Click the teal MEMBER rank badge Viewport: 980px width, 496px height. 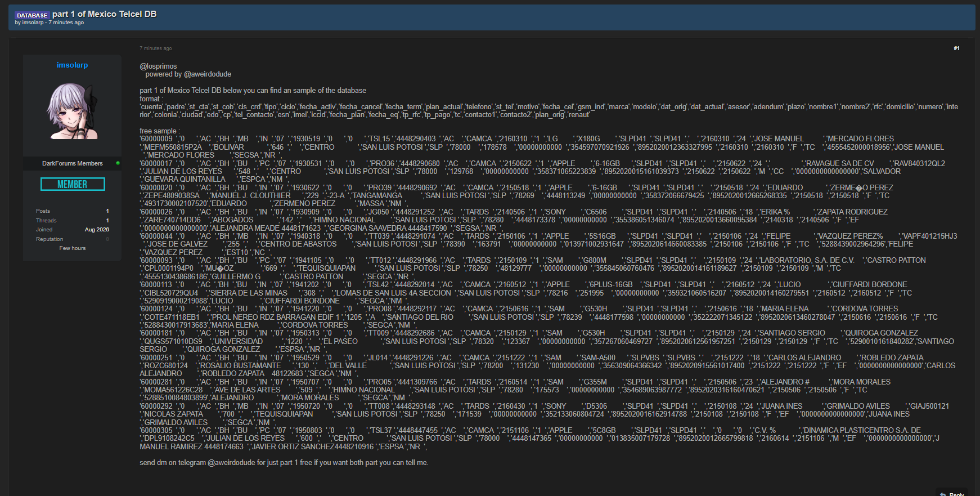73,184
